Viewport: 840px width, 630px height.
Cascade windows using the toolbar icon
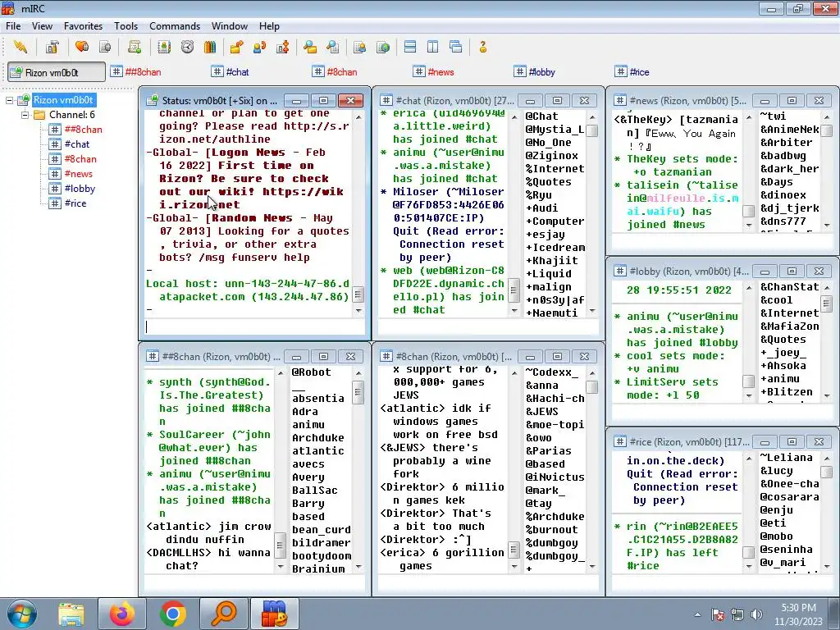coord(456,47)
